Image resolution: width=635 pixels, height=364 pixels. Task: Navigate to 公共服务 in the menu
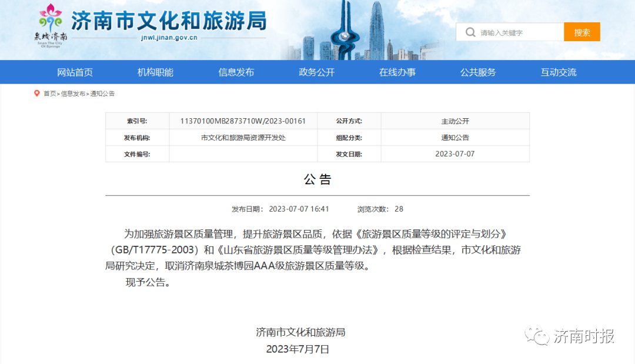click(477, 72)
